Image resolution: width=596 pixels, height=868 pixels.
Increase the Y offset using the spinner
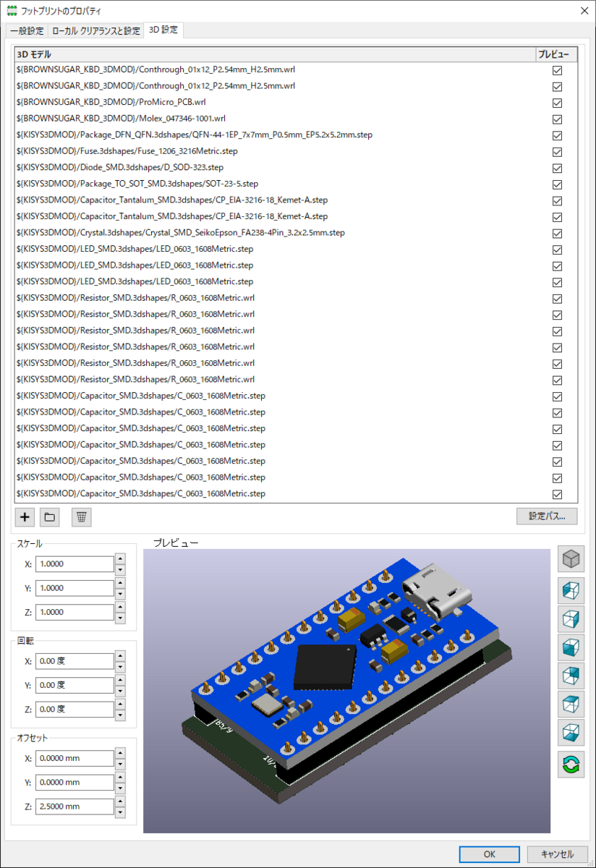pos(119,778)
